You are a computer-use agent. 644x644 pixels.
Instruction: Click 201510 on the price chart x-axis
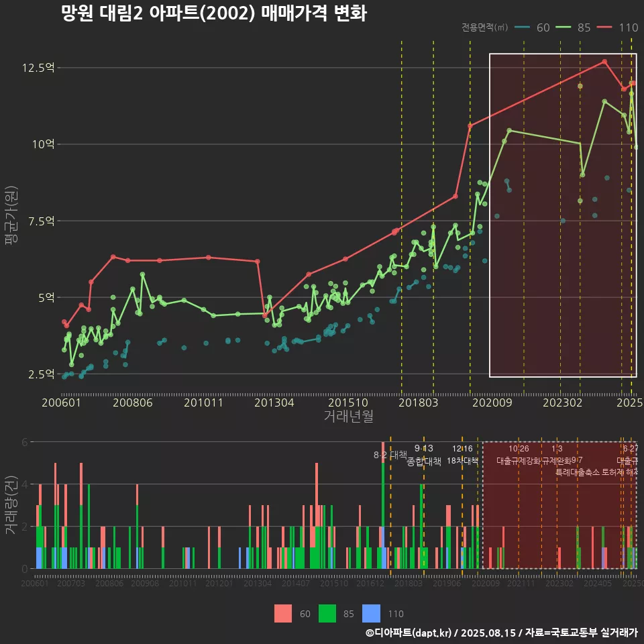point(348,402)
